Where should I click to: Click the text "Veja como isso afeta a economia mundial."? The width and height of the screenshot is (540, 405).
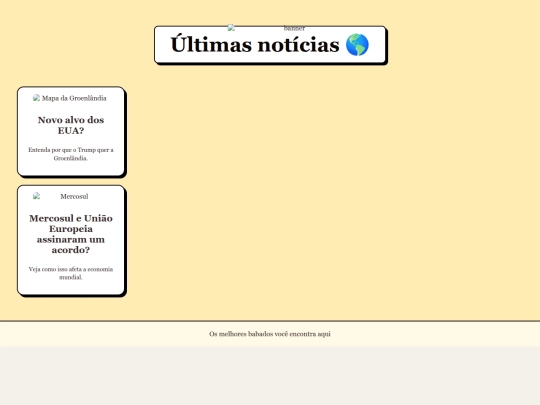[x=71, y=273]
